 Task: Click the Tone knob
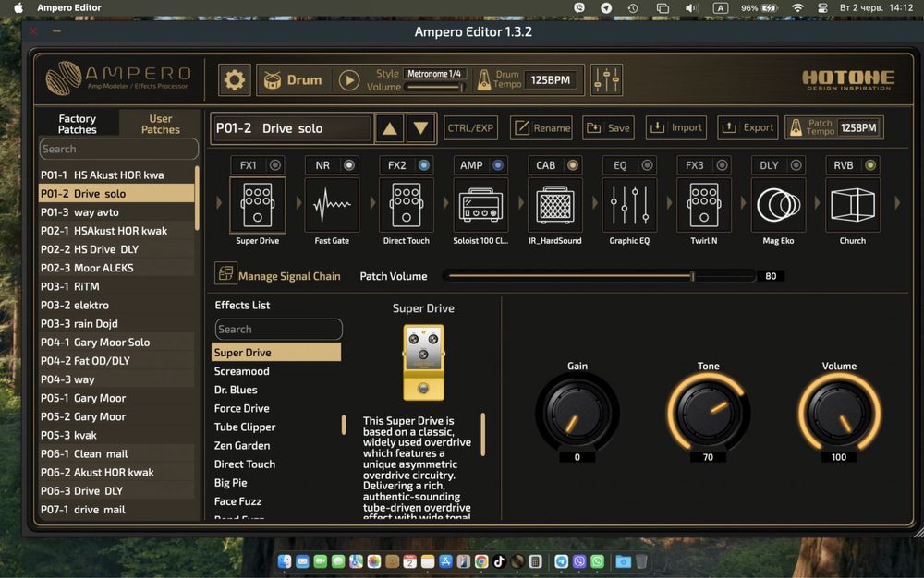[x=708, y=413]
